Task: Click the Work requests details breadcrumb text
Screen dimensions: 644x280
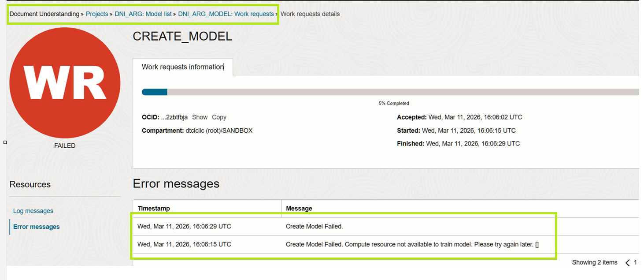Action: pyautogui.click(x=310, y=14)
